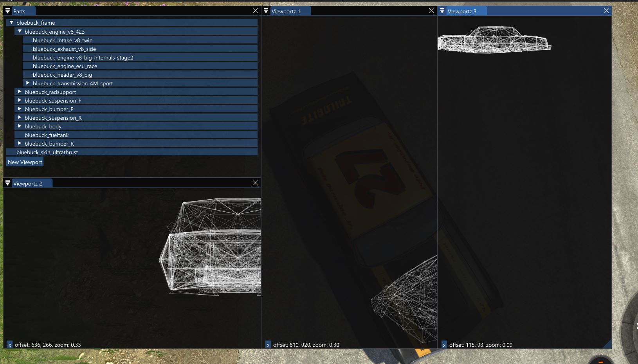Click the offset 115, 93 zoom 0.09 readout
This screenshot has width=638, height=364.
coord(481,345)
